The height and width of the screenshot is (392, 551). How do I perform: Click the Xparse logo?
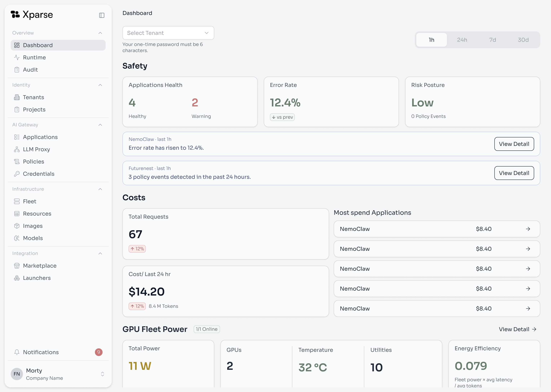(x=32, y=15)
